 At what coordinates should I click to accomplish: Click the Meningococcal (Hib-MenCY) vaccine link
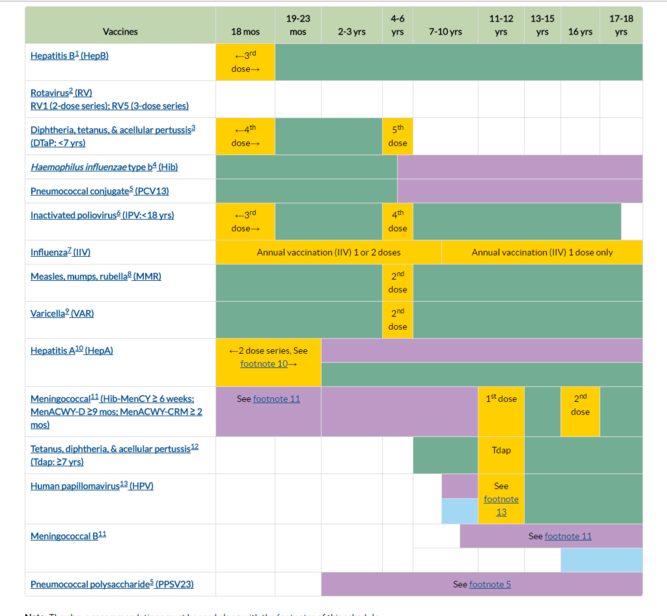tap(116, 411)
